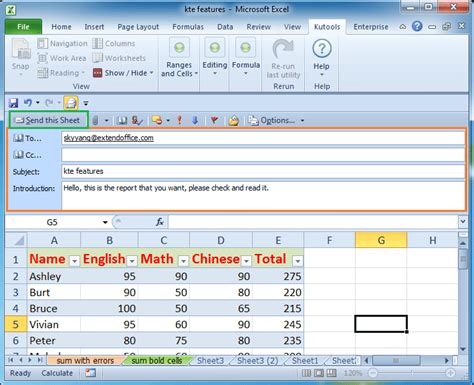
Task: Click the Subject field with kte features
Action: coord(263,171)
